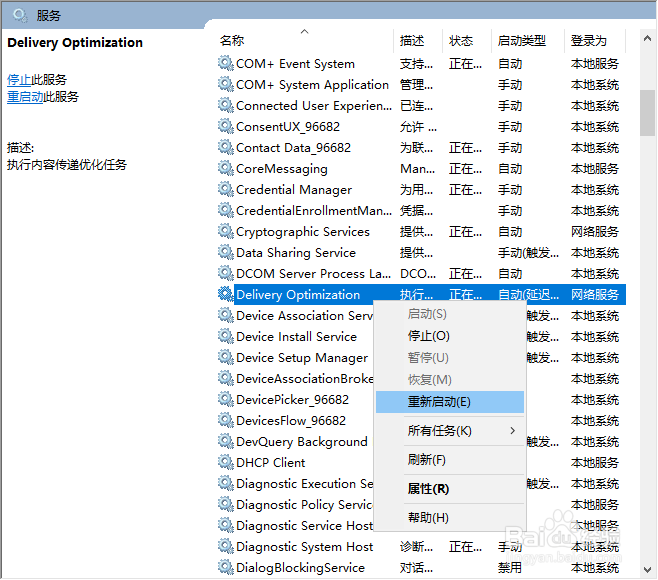Click the 重启动 service link
This screenshot has height=580, width=658.
point(26,97)
